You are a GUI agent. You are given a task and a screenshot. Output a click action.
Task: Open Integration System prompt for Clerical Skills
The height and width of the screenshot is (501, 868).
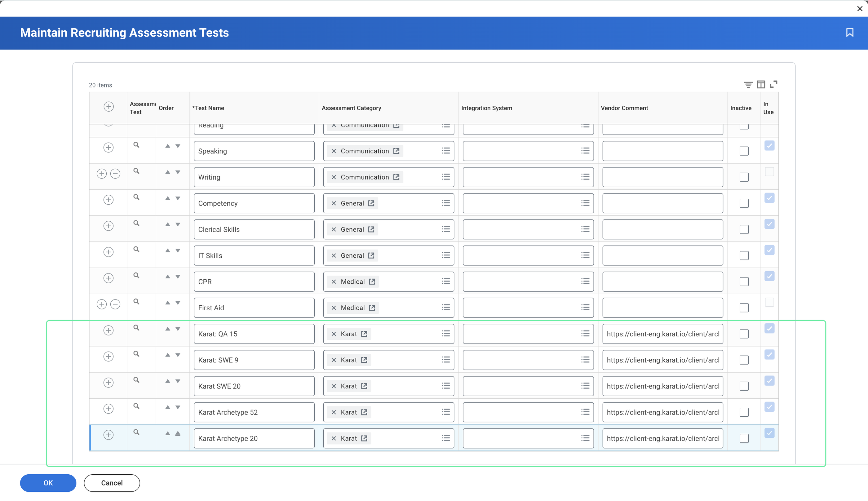(x=585, y=229)
